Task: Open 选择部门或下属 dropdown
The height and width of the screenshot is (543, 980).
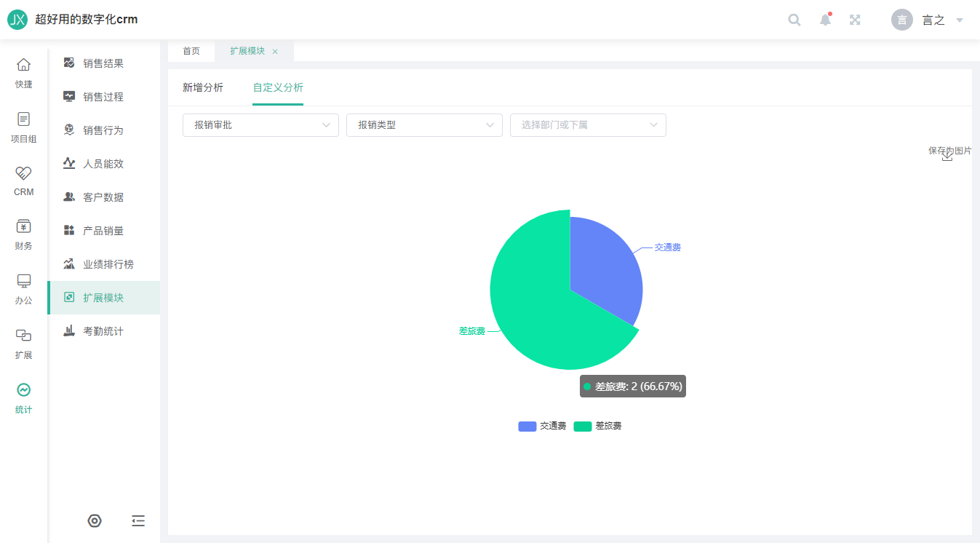Action: tap(588, 125)
